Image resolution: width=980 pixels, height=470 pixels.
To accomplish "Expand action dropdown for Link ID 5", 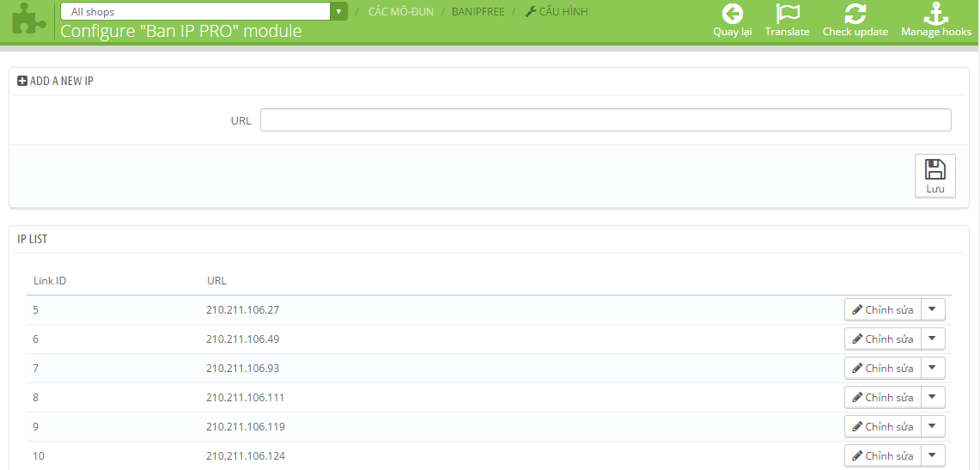I will pos(933,309).
